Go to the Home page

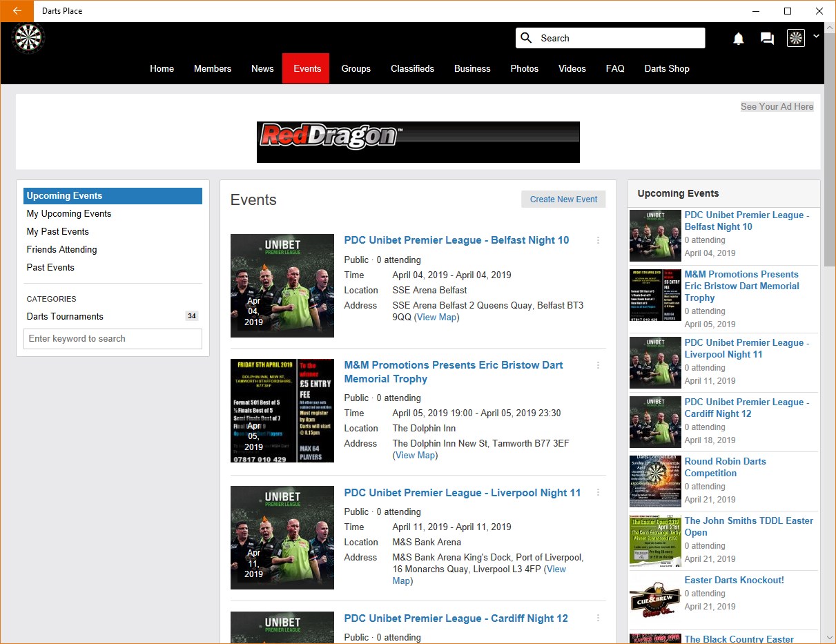tap(162, 68)
